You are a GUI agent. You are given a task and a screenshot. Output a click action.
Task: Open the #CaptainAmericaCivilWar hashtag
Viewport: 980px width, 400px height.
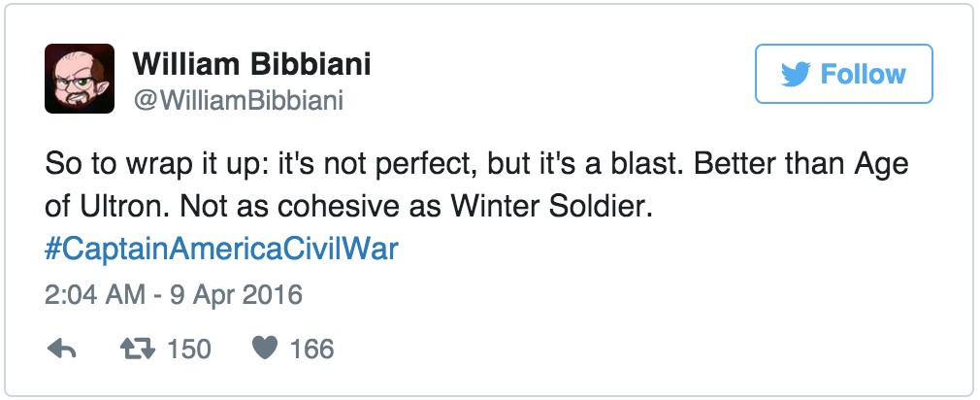click(222, 249)
